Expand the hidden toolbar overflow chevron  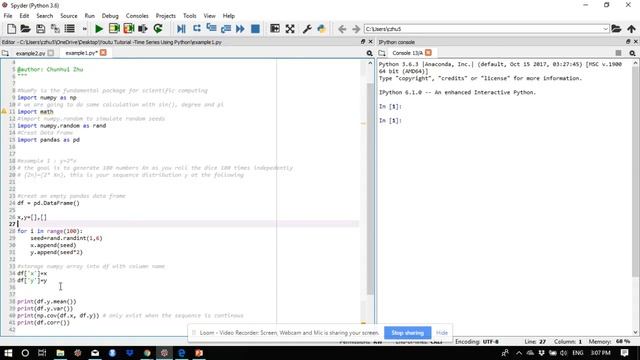click(x=84, y=29)
